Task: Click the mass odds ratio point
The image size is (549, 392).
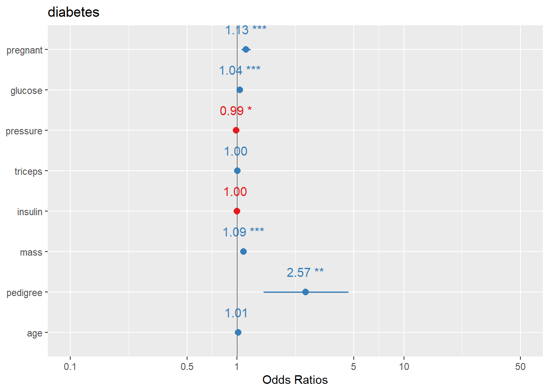Action: coord(243,252)
